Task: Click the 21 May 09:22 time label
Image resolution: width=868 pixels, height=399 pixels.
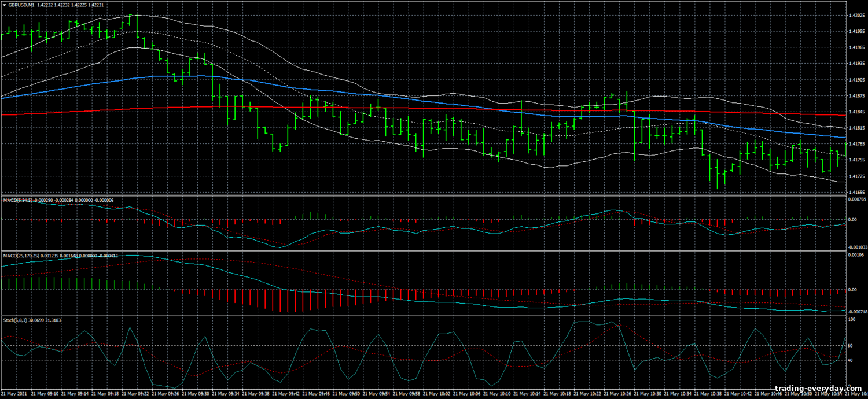Action: click(135, 394)
